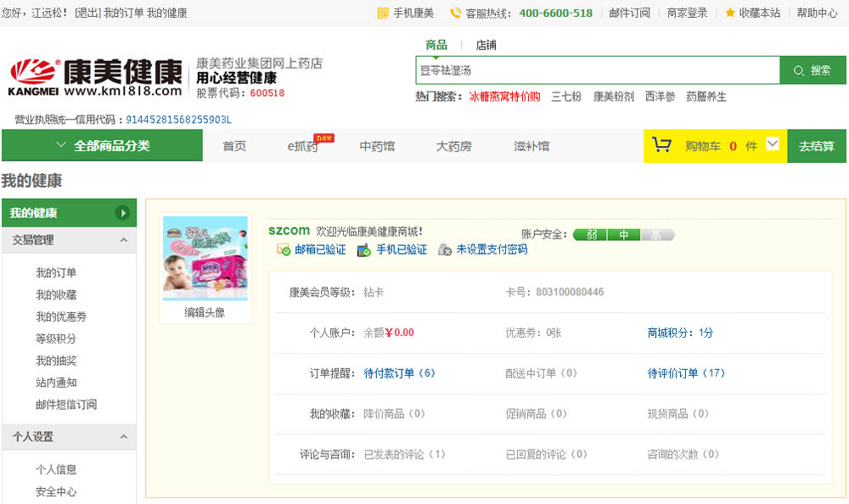The width and height of the screenshot is (849, 504).
Task: Click the 待付款订单（6）link
Action: (400, 373)
